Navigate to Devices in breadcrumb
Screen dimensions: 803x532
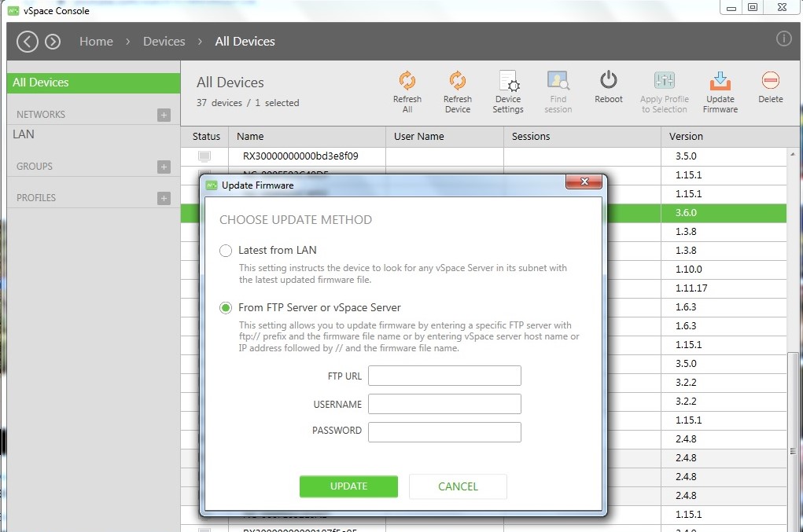(164, 42)
